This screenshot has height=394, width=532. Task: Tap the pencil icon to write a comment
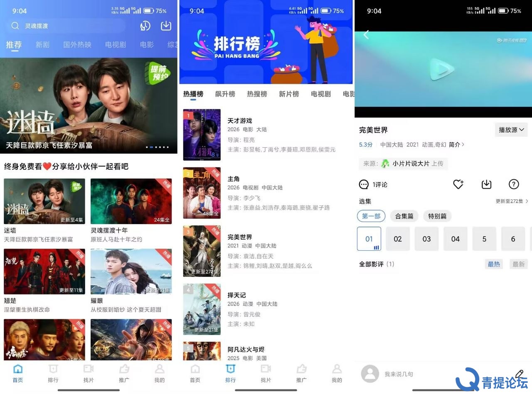519,374
